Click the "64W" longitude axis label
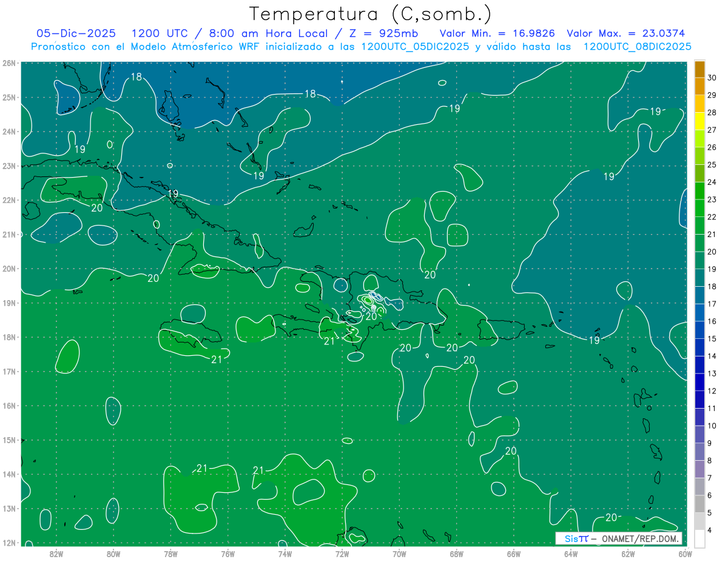The height and width of the screenshot is (562, 728). (571, 553)
